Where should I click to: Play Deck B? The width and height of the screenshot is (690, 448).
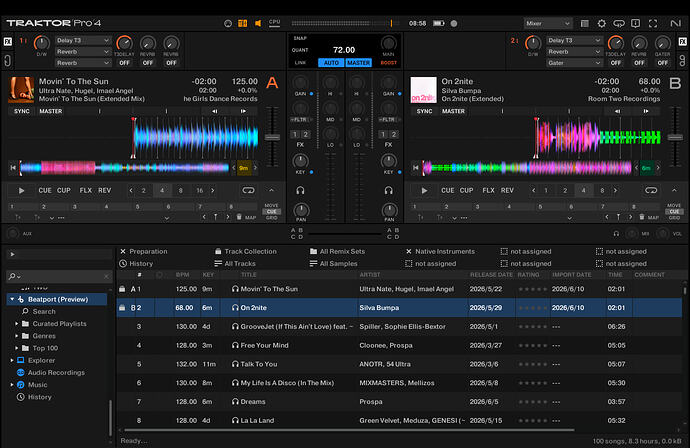[424, 191]
